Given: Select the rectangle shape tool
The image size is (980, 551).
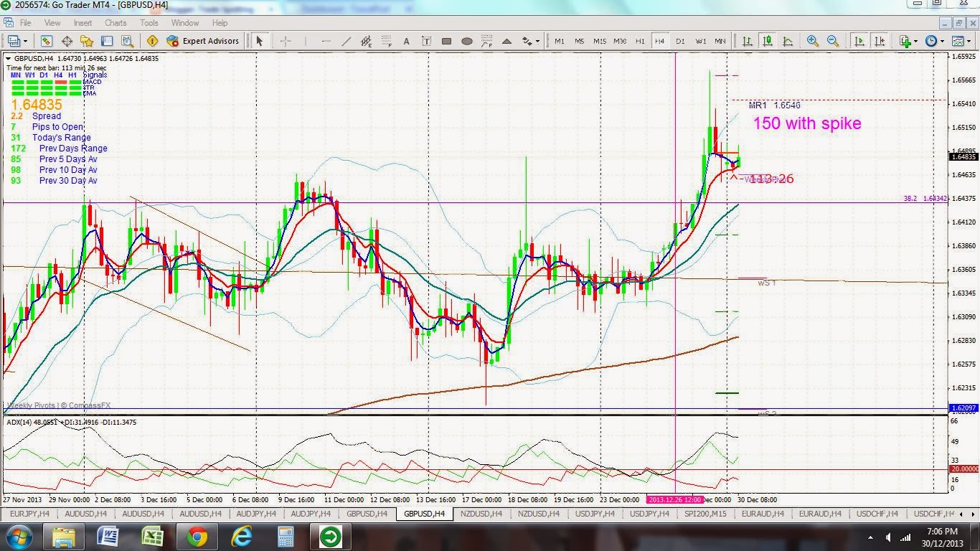Looking at the screenshot, I should point(446,41).
